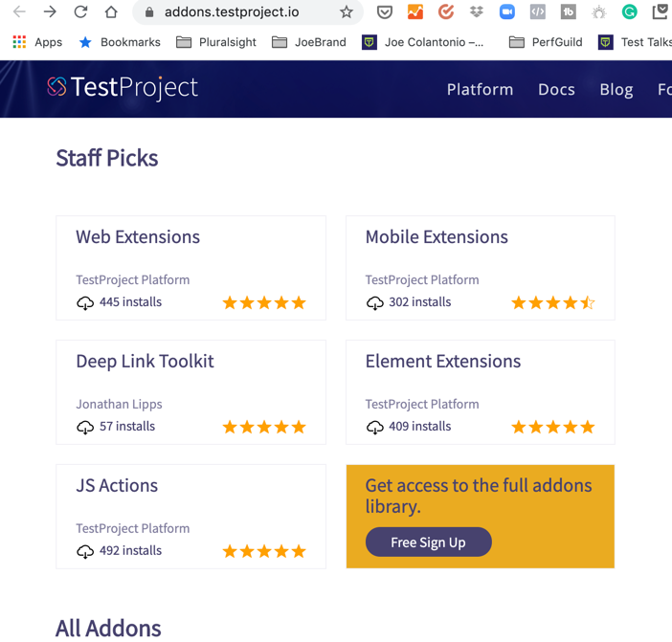The height and width of the screenshot is (642, 672).
Task: Open the red checkmark task extension
Action: [x=446, y=12]
